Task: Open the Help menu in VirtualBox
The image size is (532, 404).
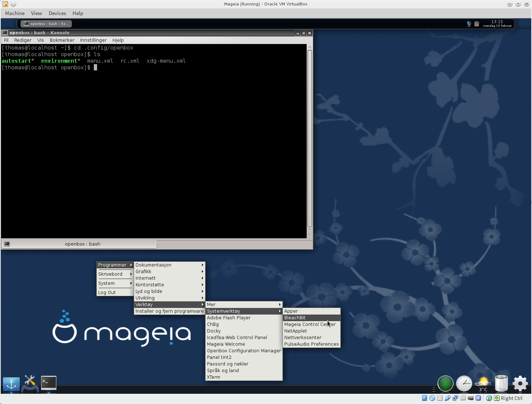Action: pyautogui.click(x=78, y=13)
